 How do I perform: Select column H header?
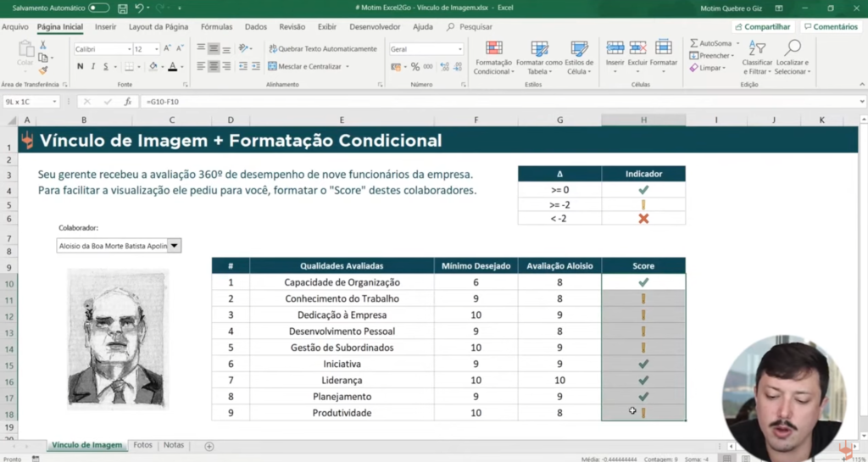[x=643, y=120]
